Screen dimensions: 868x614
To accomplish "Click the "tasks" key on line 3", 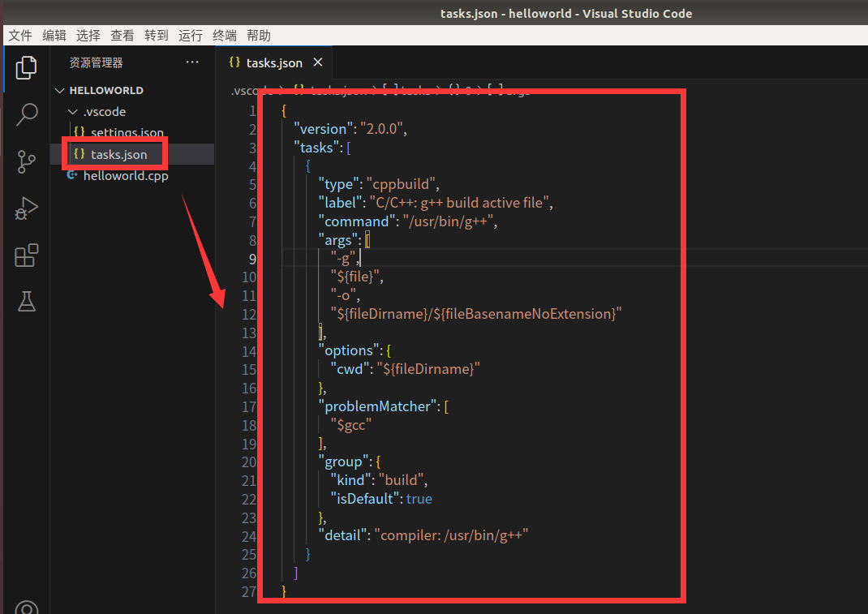I will coord(316,148).
